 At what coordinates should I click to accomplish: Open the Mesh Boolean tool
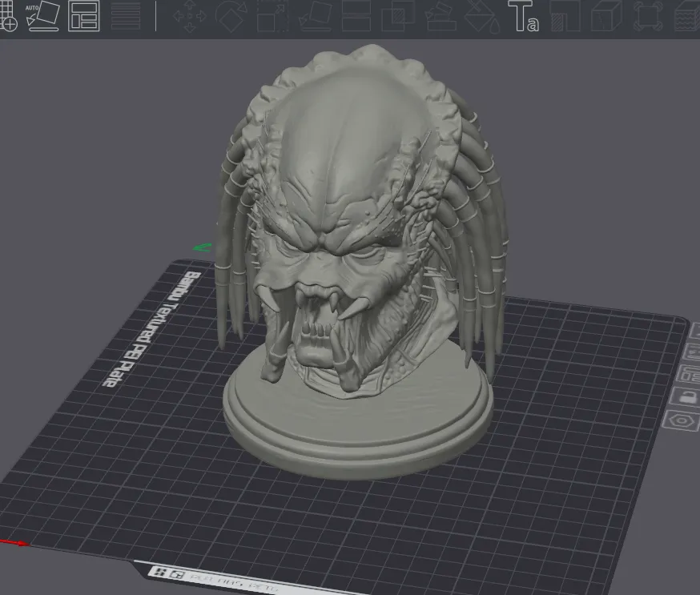coord(398,16)
